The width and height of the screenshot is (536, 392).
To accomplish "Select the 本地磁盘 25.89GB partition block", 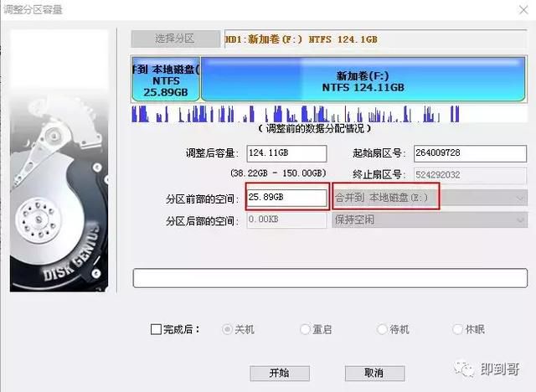I will pos(166,80).
